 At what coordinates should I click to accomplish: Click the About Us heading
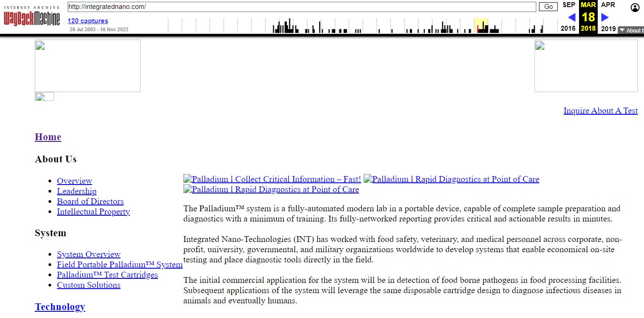(56, 159)
